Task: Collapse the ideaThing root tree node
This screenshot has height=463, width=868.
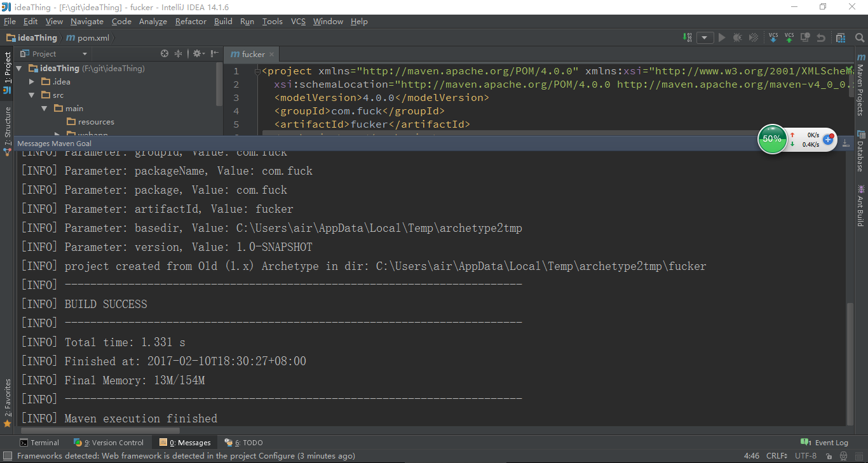Action: (19, 68)
